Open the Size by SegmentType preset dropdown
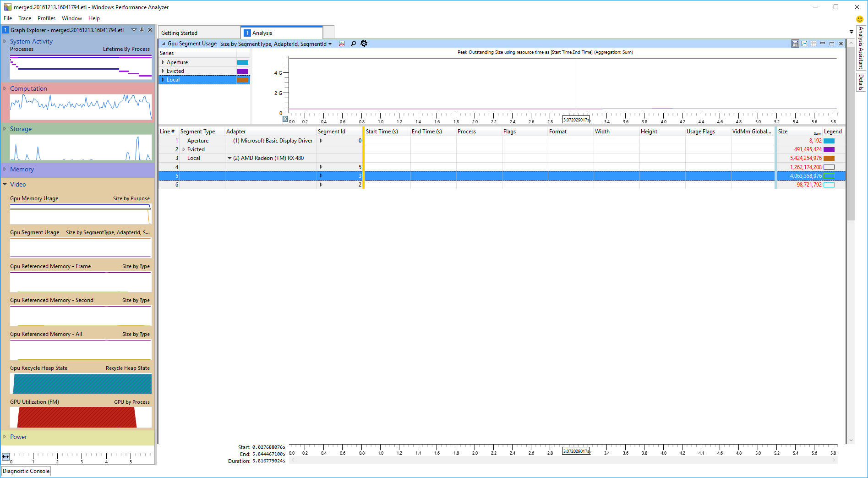This screenshot has width=868, height=478. [330, 44]
